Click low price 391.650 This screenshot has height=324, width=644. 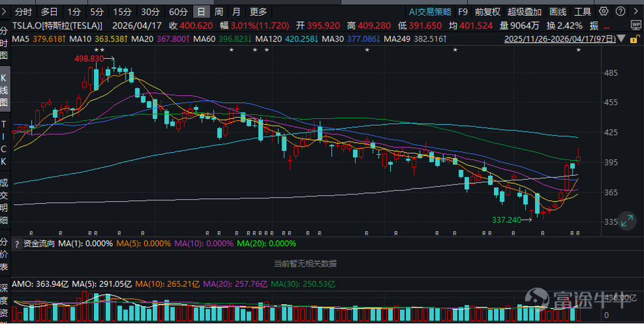click(x=425, y=26)
